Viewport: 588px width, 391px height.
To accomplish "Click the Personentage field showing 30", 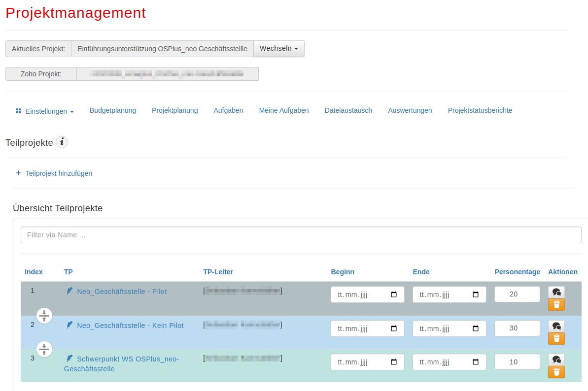I will (517, 328).
